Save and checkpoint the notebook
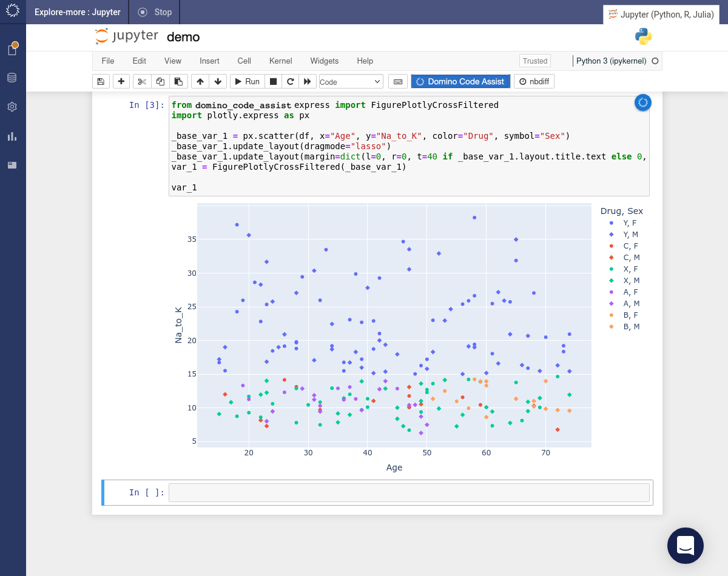 pyautogui.click(x=101, y=81)
